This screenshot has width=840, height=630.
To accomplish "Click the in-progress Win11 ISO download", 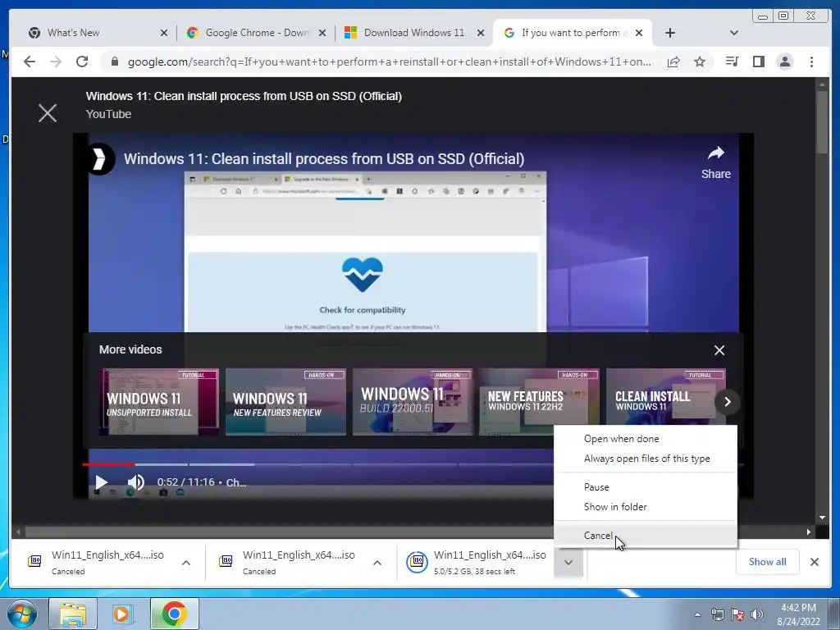I will pos(477,563).
